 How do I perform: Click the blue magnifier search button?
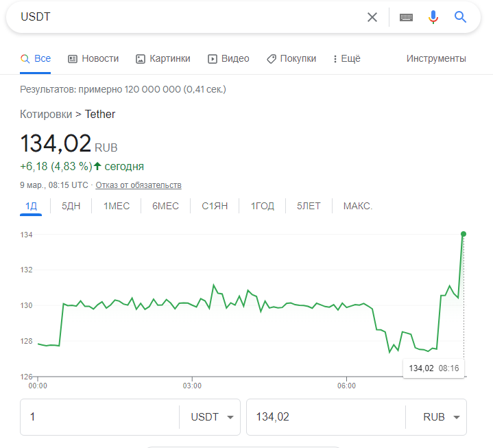[460, 17]
